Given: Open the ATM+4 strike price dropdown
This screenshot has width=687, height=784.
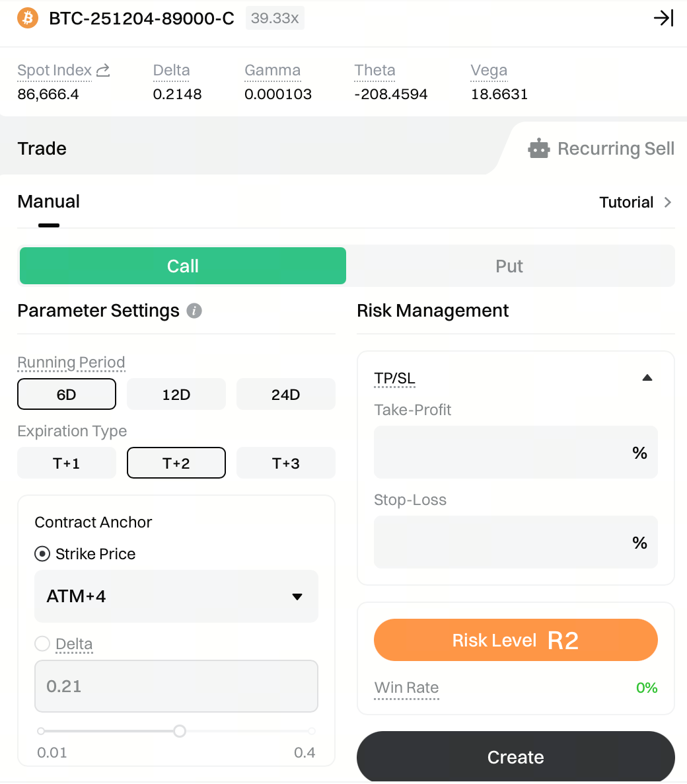Looking at the screenshot, I should tap(176, 596).
